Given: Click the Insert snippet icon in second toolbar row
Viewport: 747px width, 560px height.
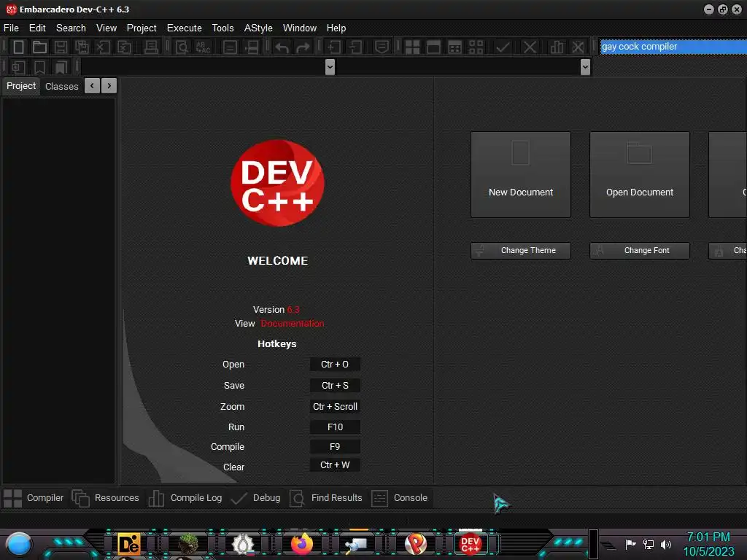Looking at the screenshot, I should point(18,67).
